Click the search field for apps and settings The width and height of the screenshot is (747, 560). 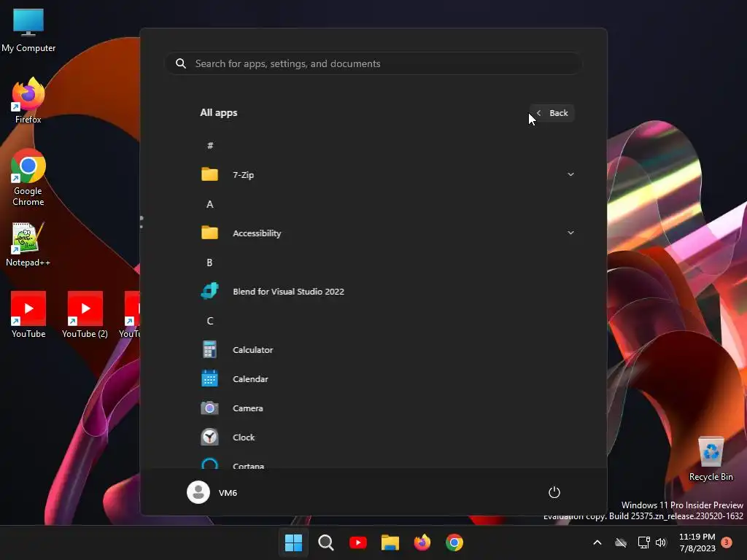[373, 63]
